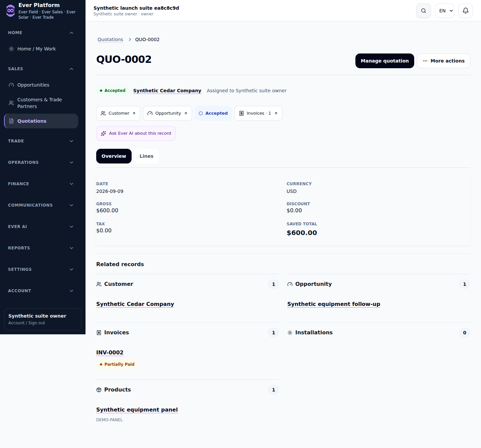Expand the EVER AI sidebar section
Screen dimensions: 481x448
(x=41, y=227)
